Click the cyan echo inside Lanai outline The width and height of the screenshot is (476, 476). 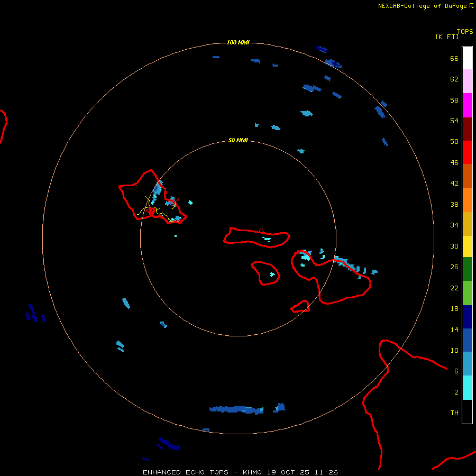[x=272, y=274]
